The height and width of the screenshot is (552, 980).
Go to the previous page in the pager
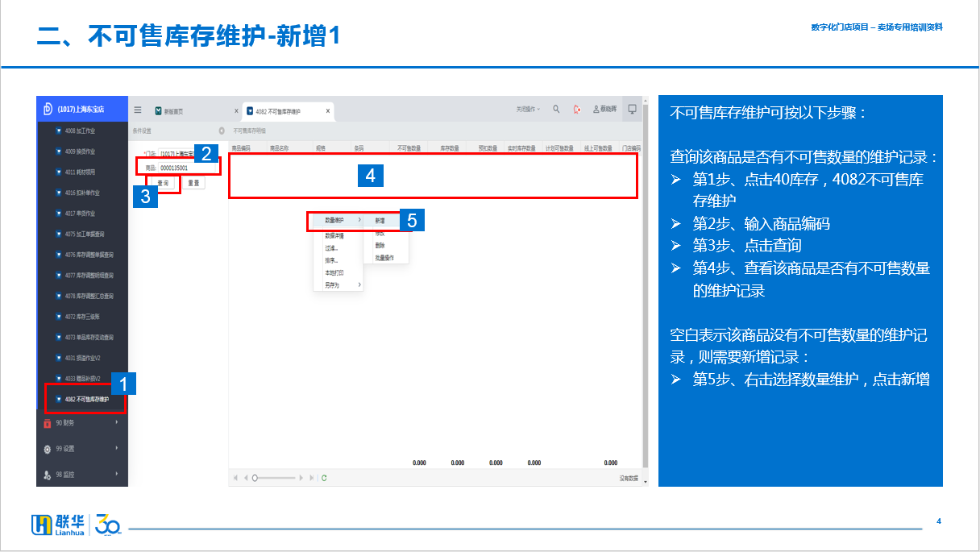click(246, 478)
